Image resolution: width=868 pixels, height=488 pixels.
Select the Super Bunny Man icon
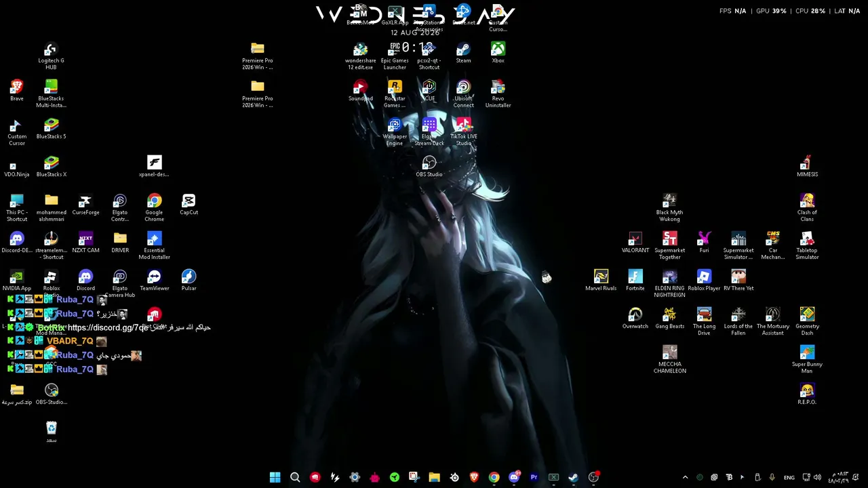pos(807,360)
